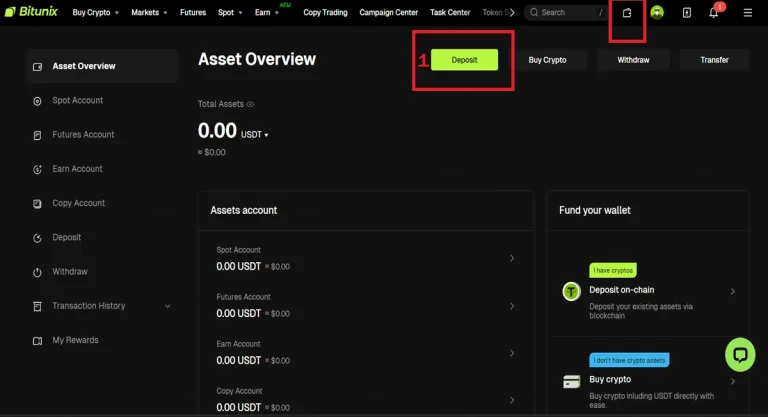768x417 pixels.
Task: Open Spot Account row chevron
Action: point(512,258)
